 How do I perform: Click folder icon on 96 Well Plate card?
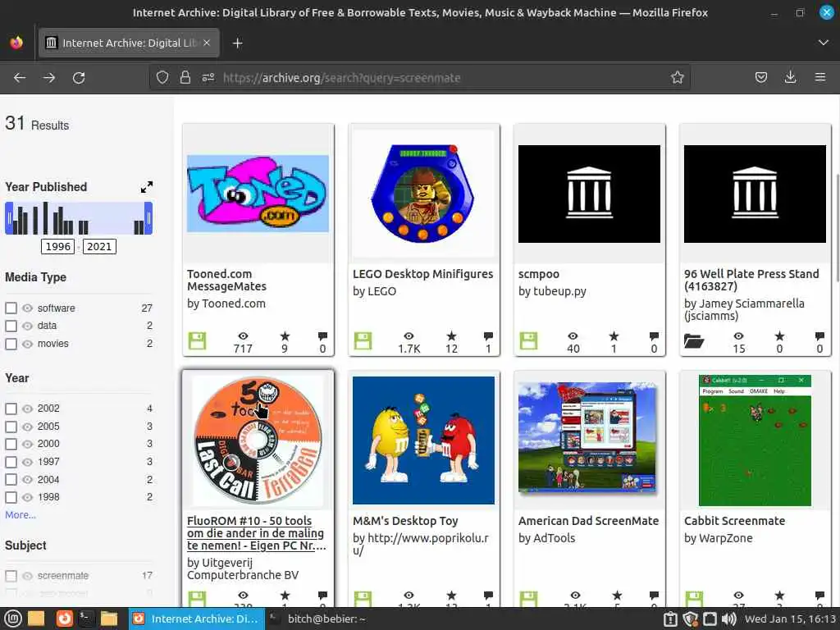(x=694, y=340)
